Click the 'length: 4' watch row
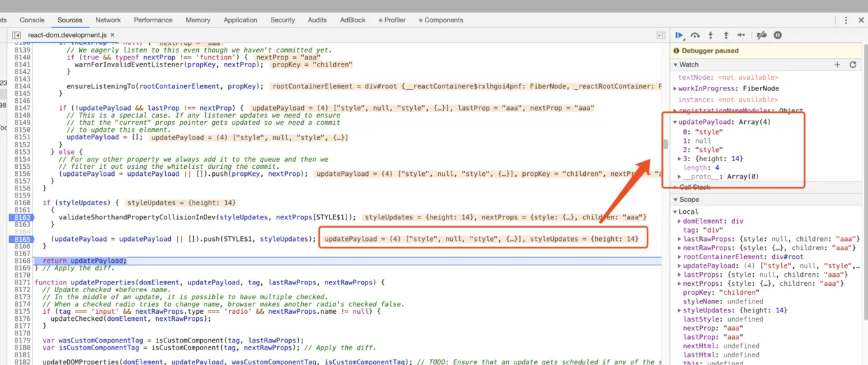Viewport: 868px width, 365px height. tap(700, 167)
